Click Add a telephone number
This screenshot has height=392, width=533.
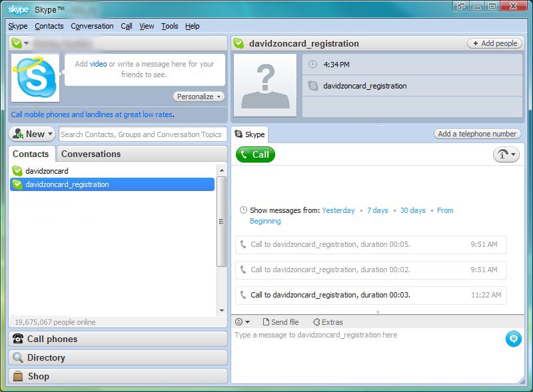tap(477, 134)
